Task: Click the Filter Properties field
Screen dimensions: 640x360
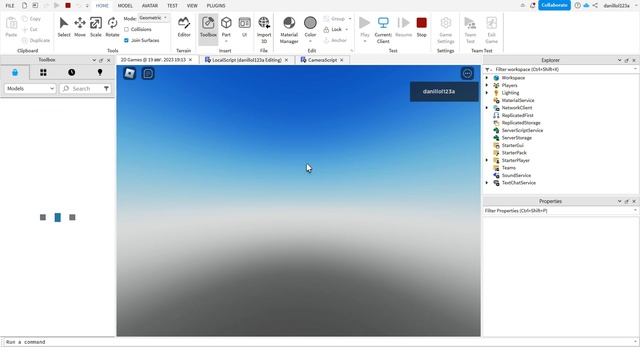Action: pos(560,211)
